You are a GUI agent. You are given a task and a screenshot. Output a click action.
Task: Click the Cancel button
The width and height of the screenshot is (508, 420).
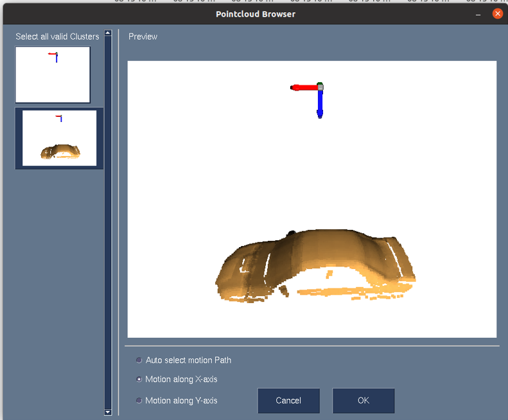(288, 401)
